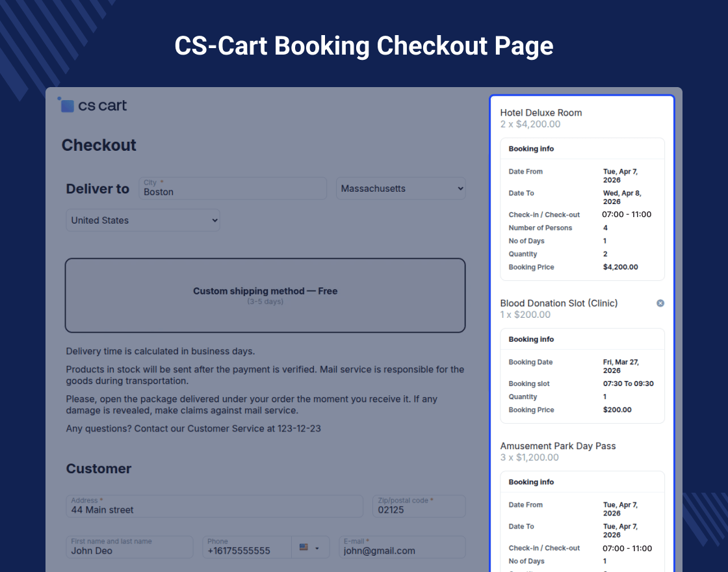
Task: Click the Blood Donation Slot (Clinic) title
Action: click(558, 303)
